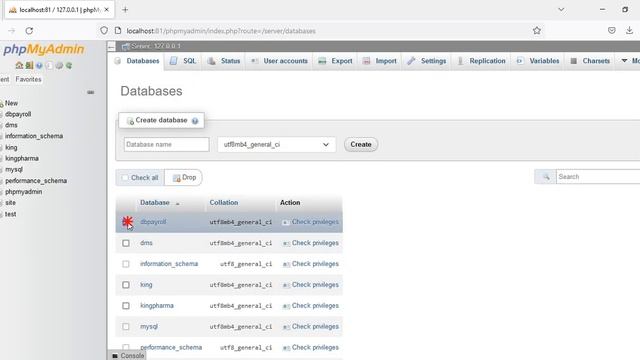Focus the database Search field
The height and width of the screenshot is (360, 640).
pyautogui.click(x=598, y=177)
